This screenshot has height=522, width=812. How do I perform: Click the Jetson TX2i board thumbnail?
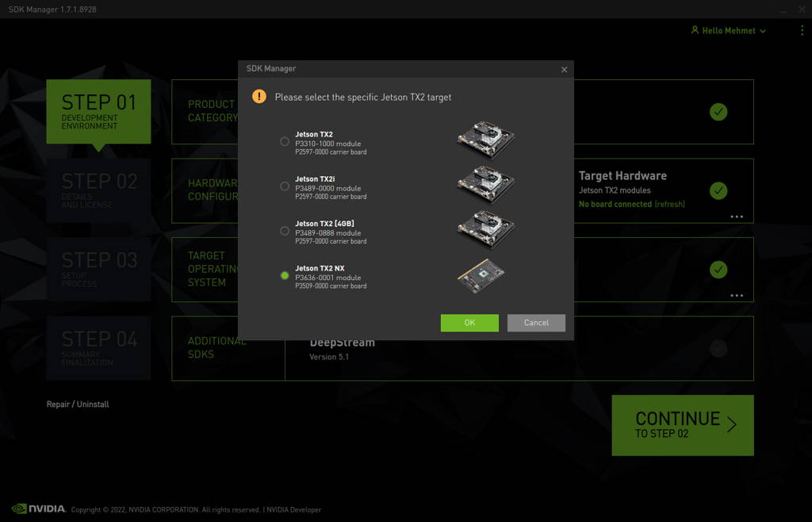click(x=486, y=184)
